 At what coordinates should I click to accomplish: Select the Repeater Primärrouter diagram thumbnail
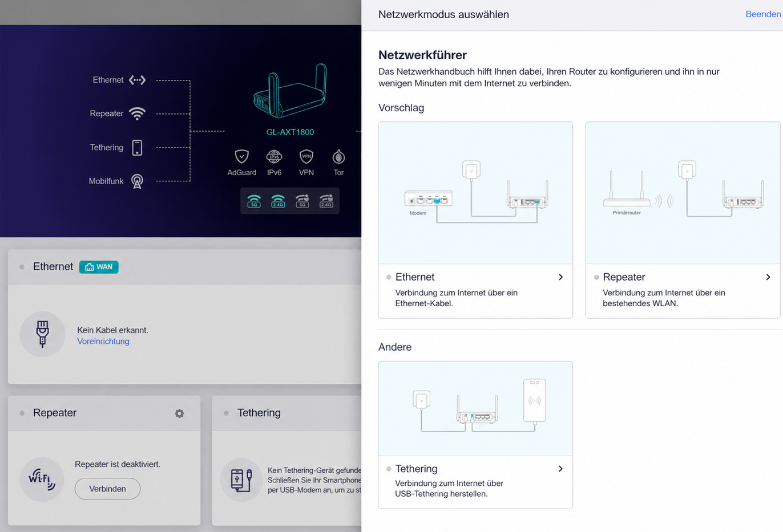[x=683, y=193]
